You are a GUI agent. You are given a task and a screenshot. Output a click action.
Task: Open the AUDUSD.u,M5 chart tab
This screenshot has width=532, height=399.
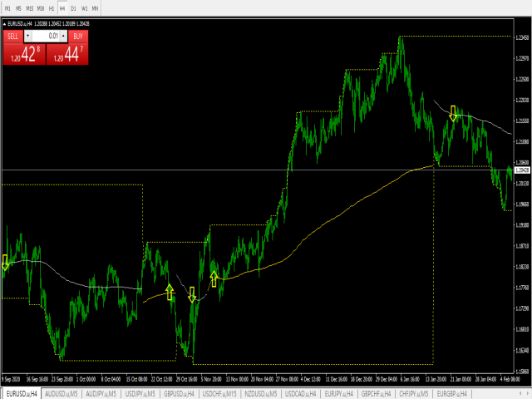(x=61, y=393)
